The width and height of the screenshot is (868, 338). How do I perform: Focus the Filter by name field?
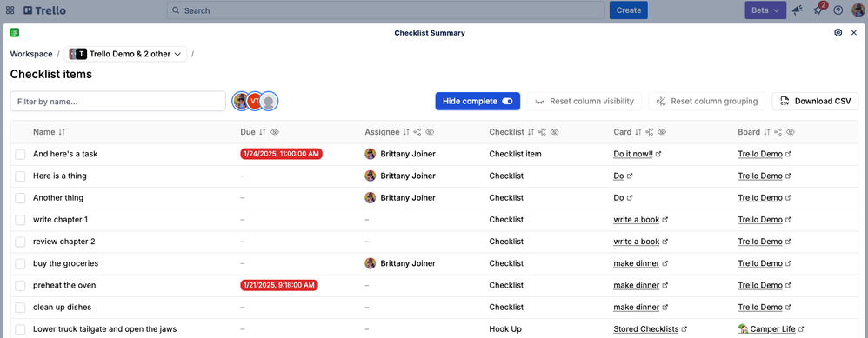pyautogui.click(x=118, y=102)
